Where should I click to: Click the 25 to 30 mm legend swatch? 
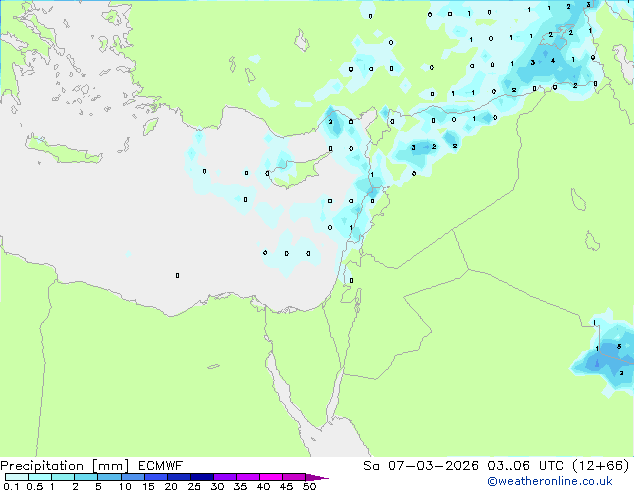[x=202, y=477]
